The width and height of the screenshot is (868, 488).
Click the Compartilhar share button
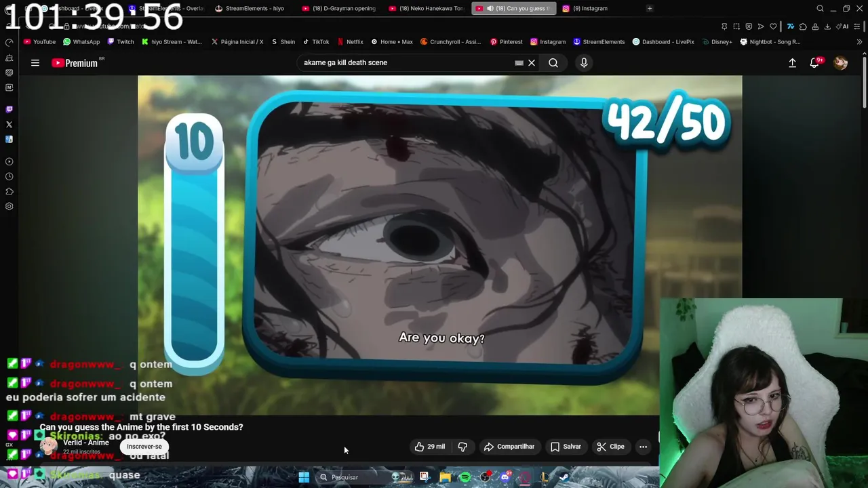(x=509, y=447)
